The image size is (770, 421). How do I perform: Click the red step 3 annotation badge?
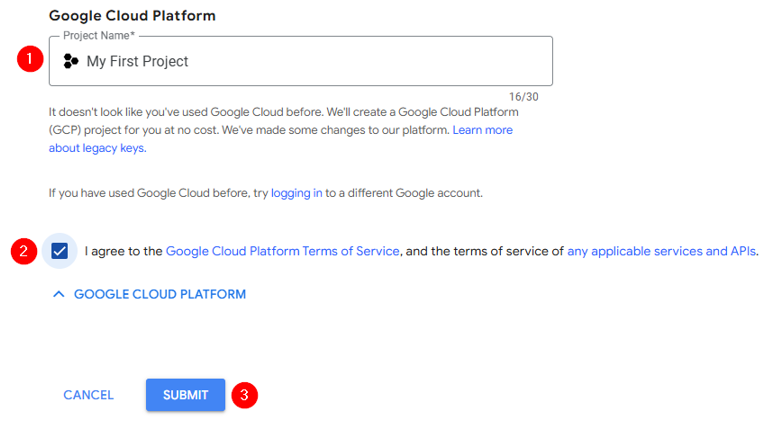point(244,395)
